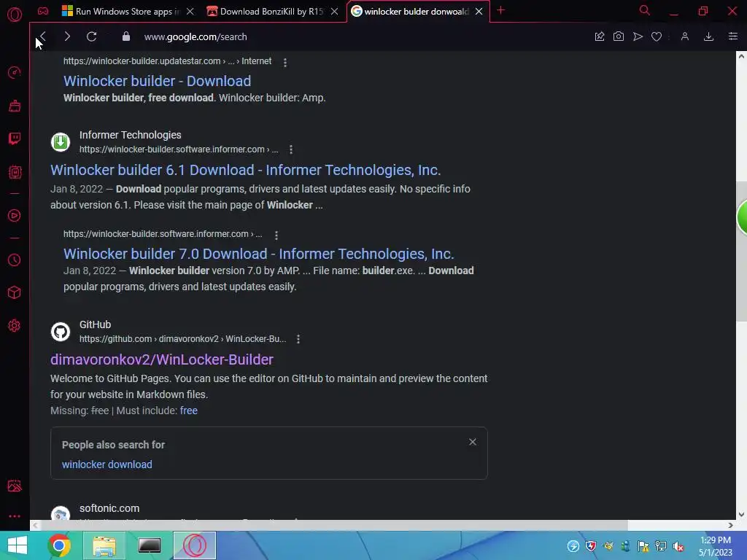Dismiss the People also search for box
The width and height of the screenshot is (747, 560).
tap(473, 442)
